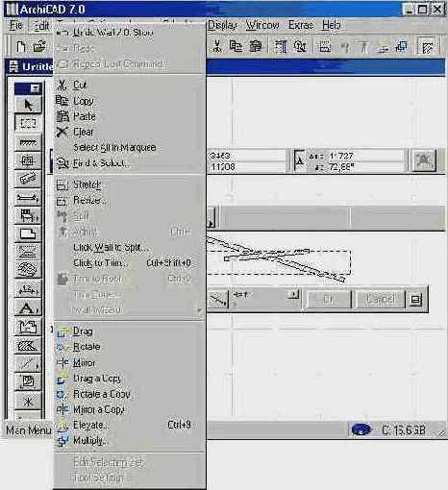This screenshot has height=490, width=448.
Task: Expand the info box corner arrow
Action: (x=212, y=218)
